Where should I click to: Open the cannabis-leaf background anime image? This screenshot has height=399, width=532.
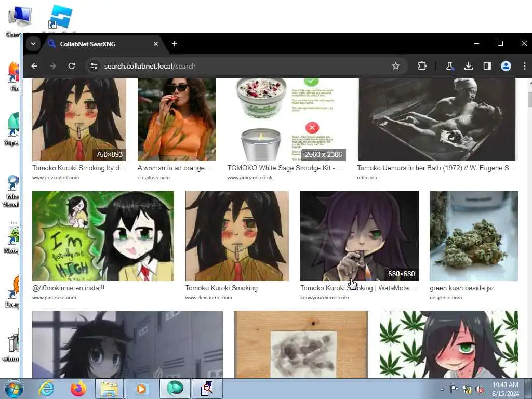449,344
